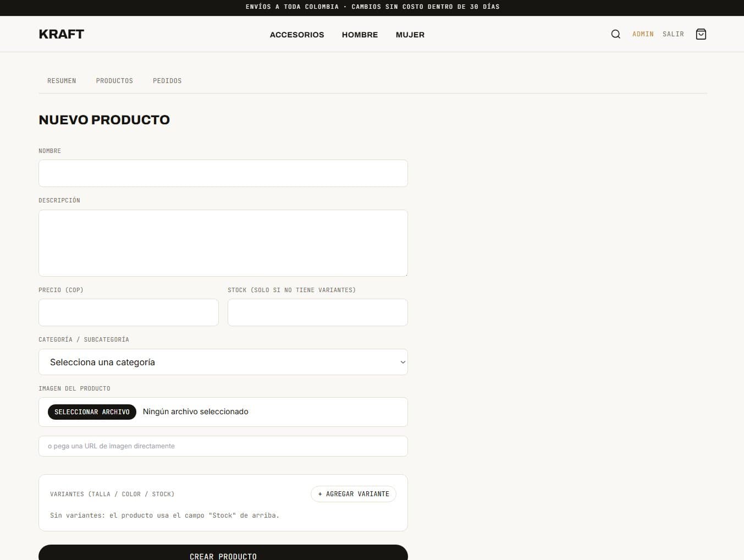Open the search magnifier icon

coord(615,34)
